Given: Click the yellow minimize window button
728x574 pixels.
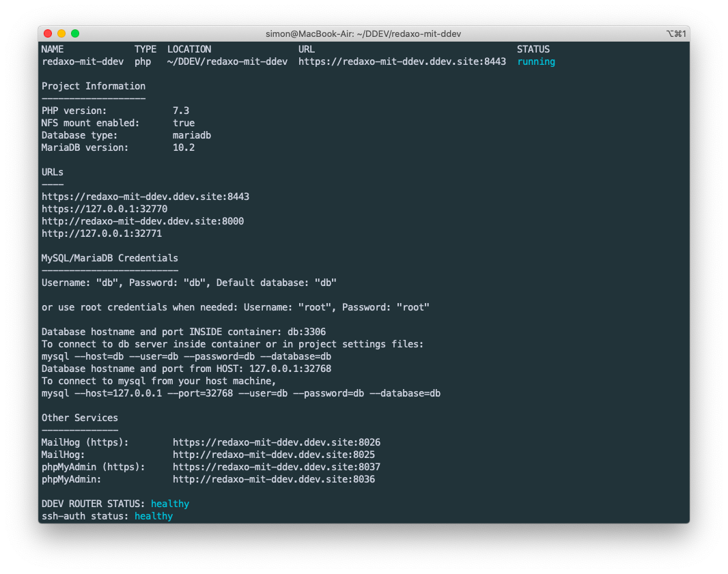Looking at the screenshot, I should click(61, 33).
